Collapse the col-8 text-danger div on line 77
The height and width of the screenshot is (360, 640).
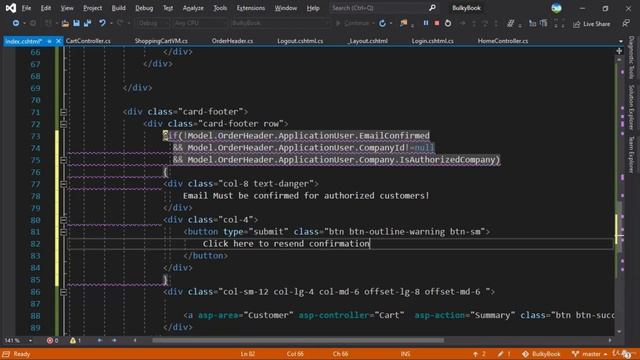coord(63,184)
